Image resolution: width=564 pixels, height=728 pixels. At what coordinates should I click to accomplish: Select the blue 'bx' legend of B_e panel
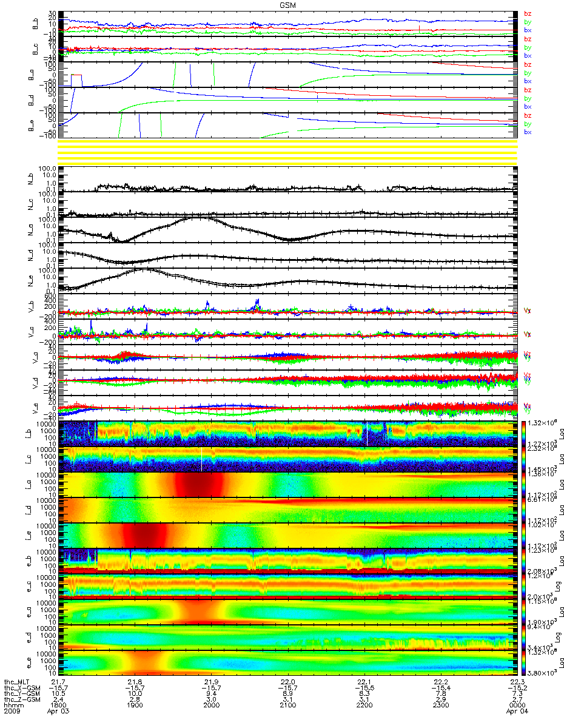528,132
